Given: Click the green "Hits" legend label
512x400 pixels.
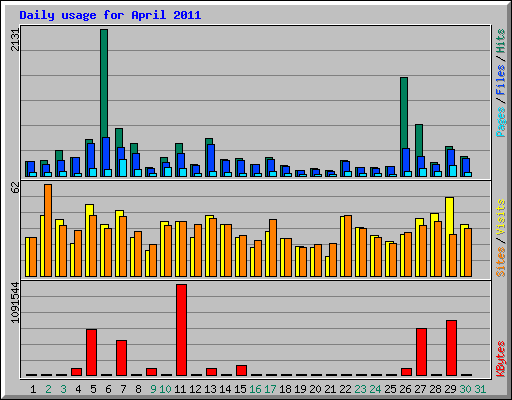Looking at the screenshot, I should tap(500, 41).
